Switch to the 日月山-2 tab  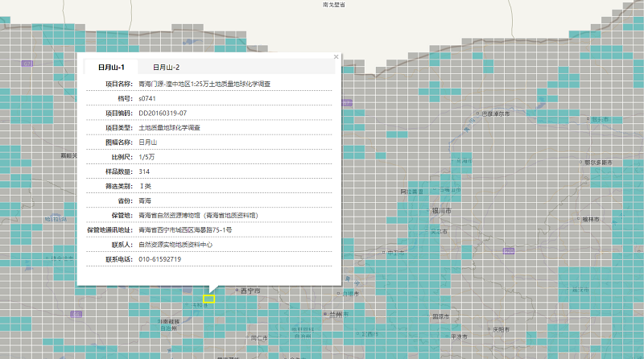pyautogui.click(x=166, y=67)
